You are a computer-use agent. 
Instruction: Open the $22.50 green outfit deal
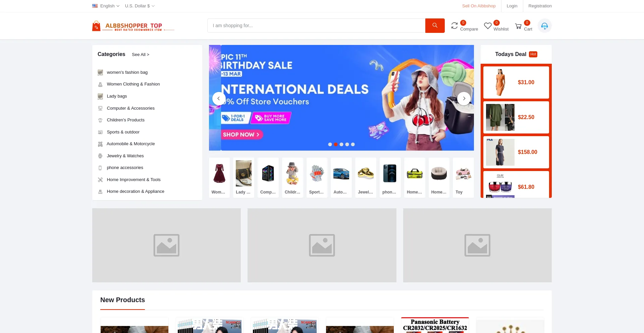(x=516, y=117)
